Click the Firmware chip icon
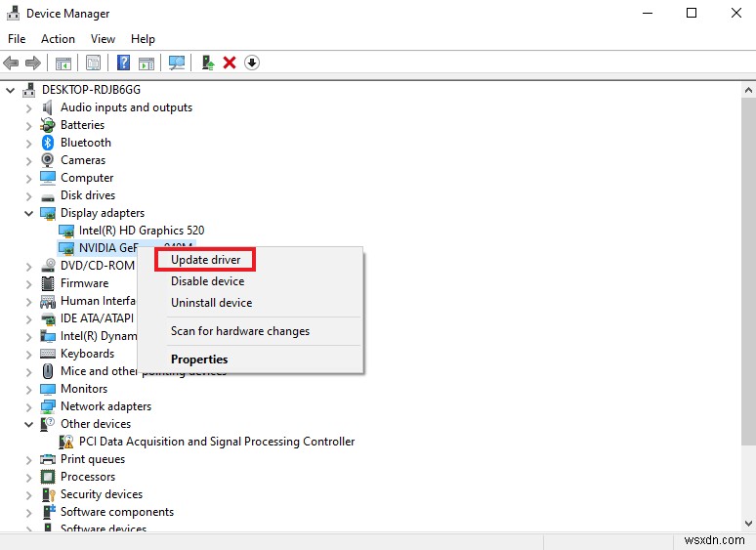The width and height of the screenshot is (756, 550). coord(48,283)
